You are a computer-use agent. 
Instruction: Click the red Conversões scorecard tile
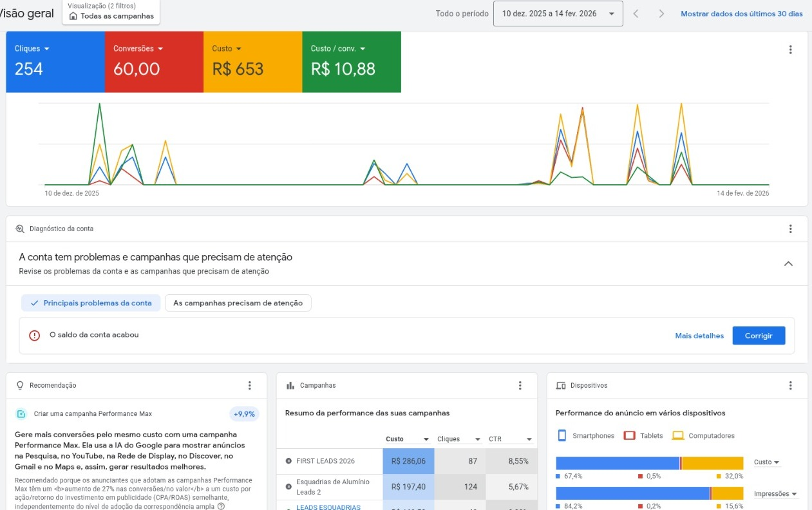click(x=154, y=62)
